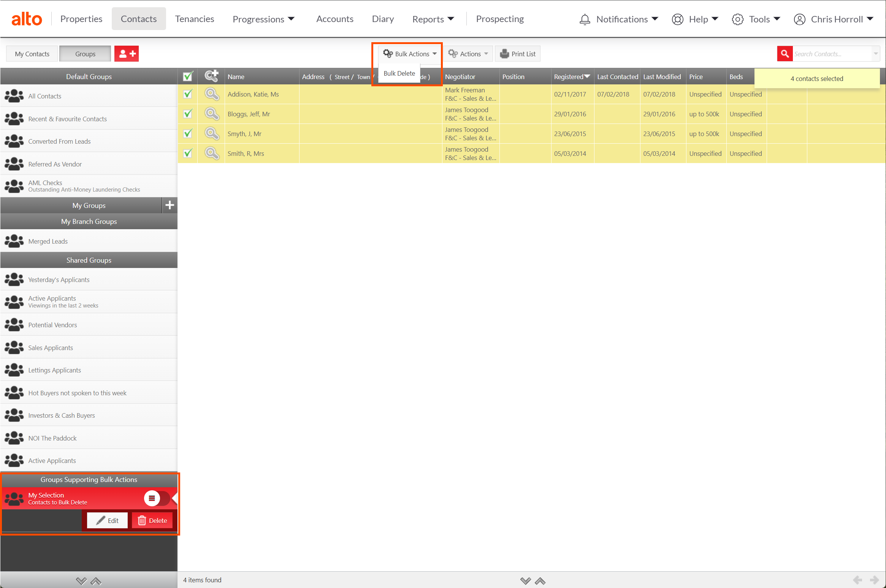Expand the Progressions menu

coord(263,19)
